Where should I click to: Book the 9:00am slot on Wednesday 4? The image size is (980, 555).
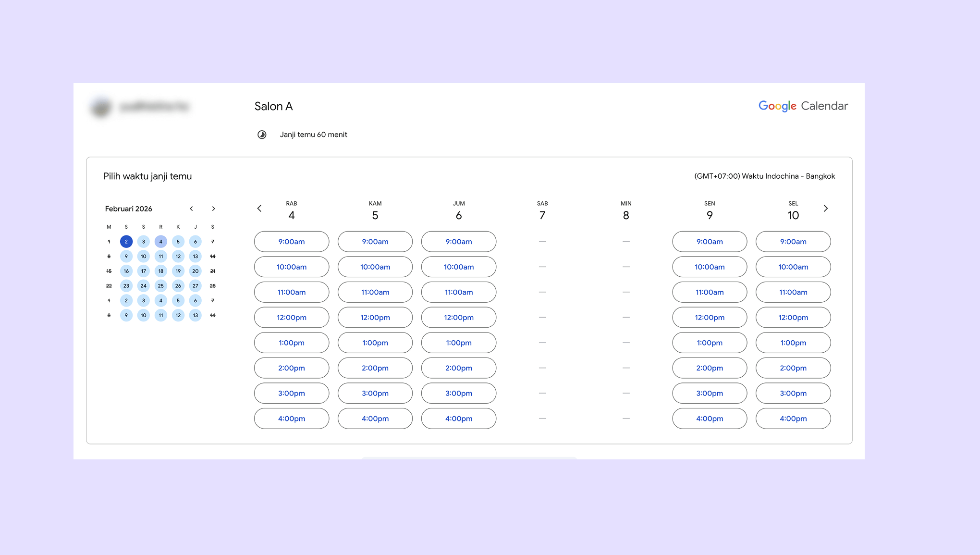(292, 242)
